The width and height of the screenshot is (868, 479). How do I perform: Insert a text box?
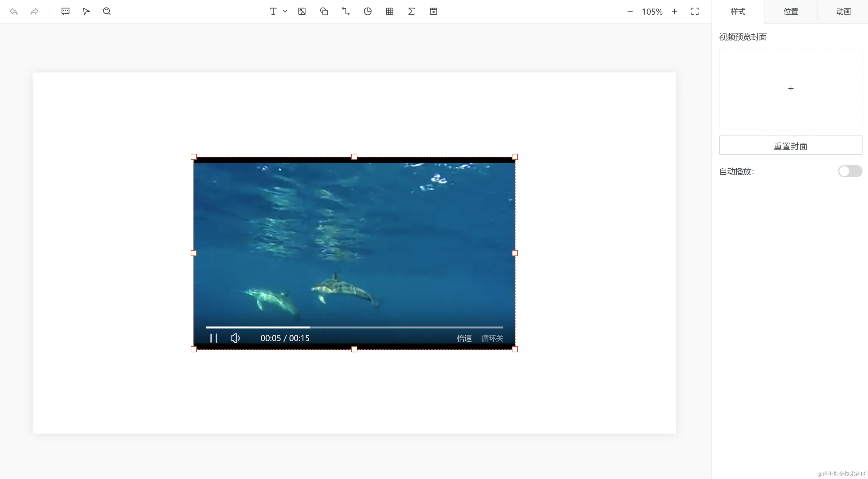click(273, 12)
